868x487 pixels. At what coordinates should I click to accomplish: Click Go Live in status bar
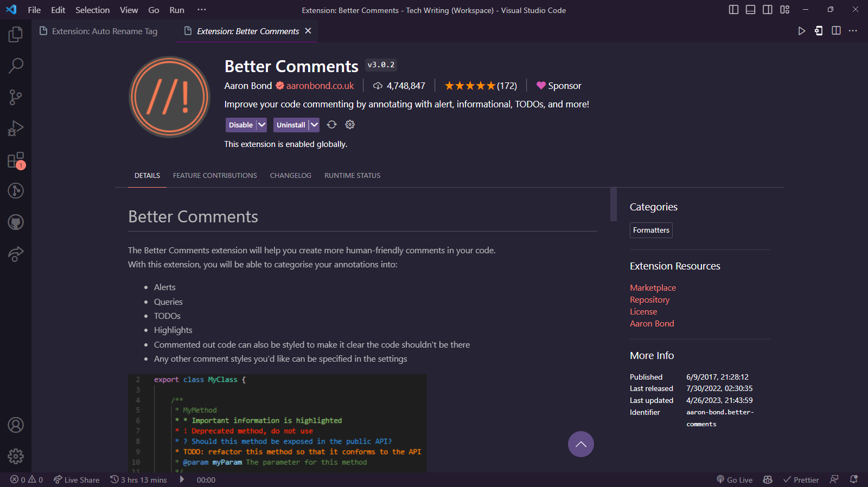(735, 479)
